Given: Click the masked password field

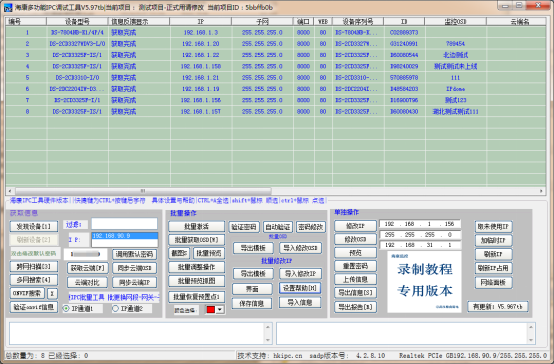Looking at the screenshot, I should [85, 254].
